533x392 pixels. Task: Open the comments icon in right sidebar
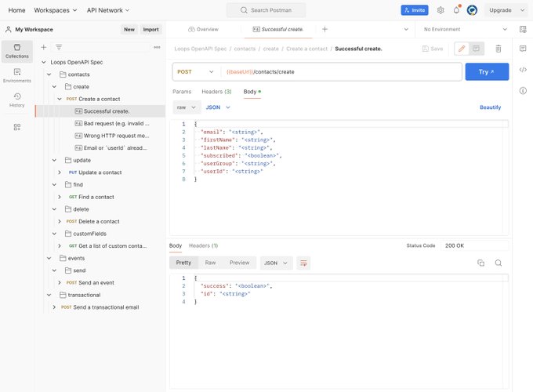[523, 49]
